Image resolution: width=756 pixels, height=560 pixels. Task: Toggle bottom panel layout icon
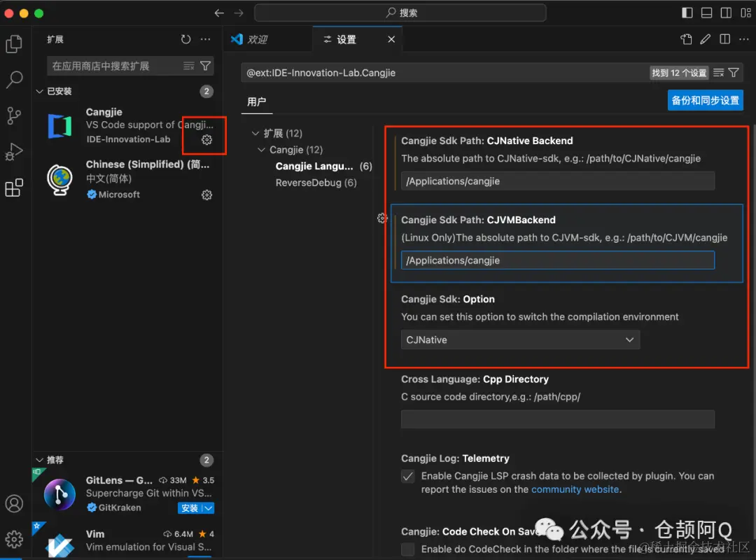pos(706,13)
